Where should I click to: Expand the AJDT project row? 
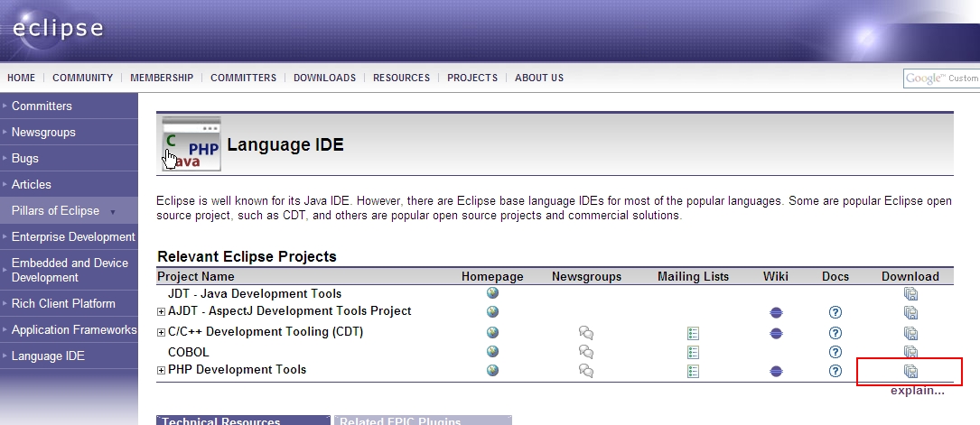[162, 311]
